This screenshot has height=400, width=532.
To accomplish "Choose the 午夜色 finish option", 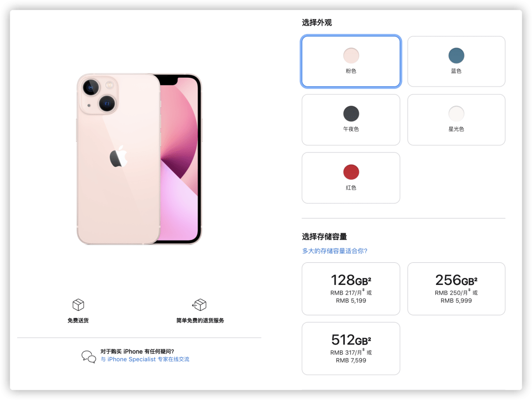I will coord(351,120).
